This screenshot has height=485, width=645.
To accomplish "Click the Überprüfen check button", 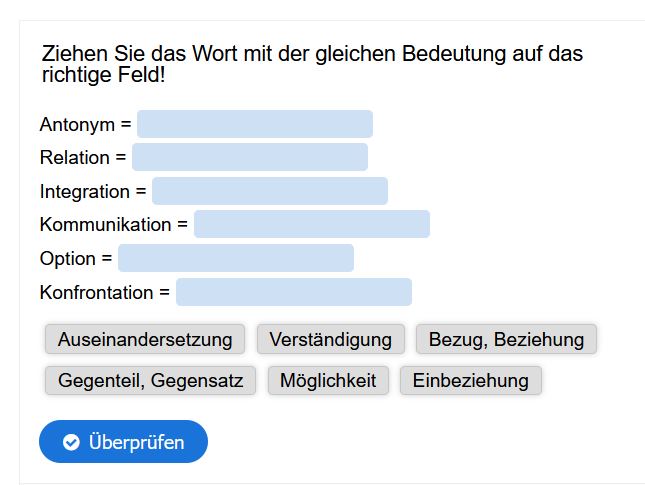I will (123, 441).
